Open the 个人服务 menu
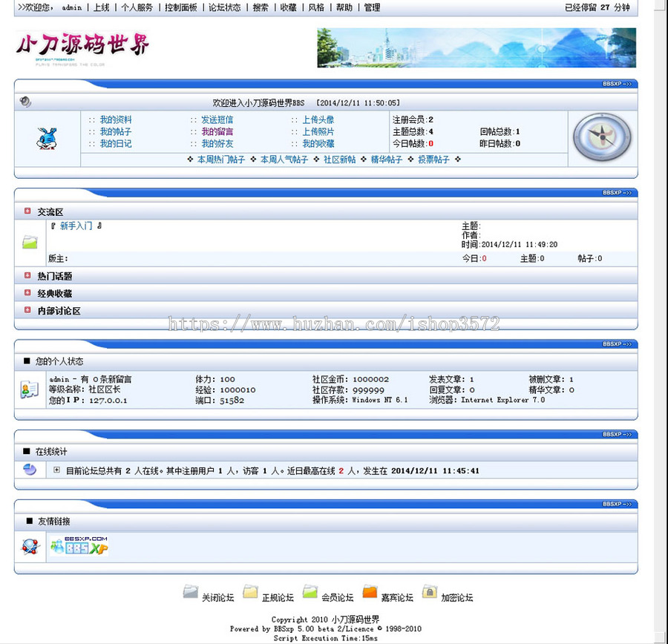 click(x=137, y=7)
